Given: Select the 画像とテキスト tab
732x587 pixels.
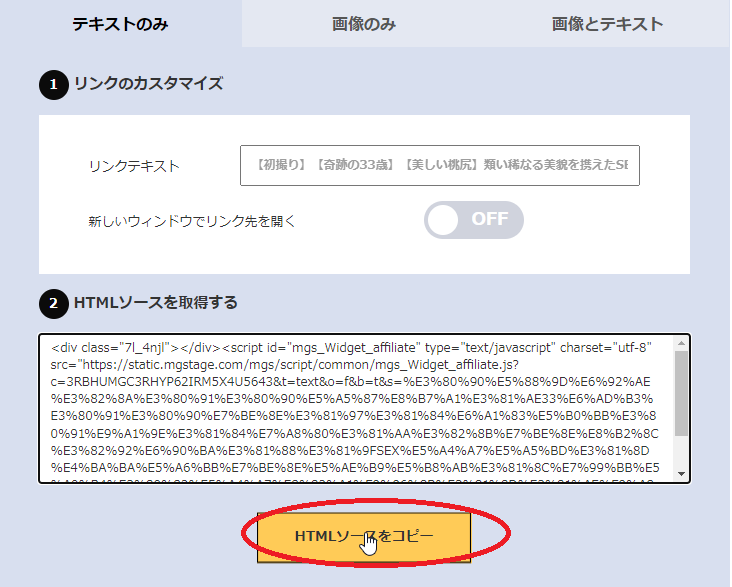Looking at the screenshot, I should [x=607, y=24].
